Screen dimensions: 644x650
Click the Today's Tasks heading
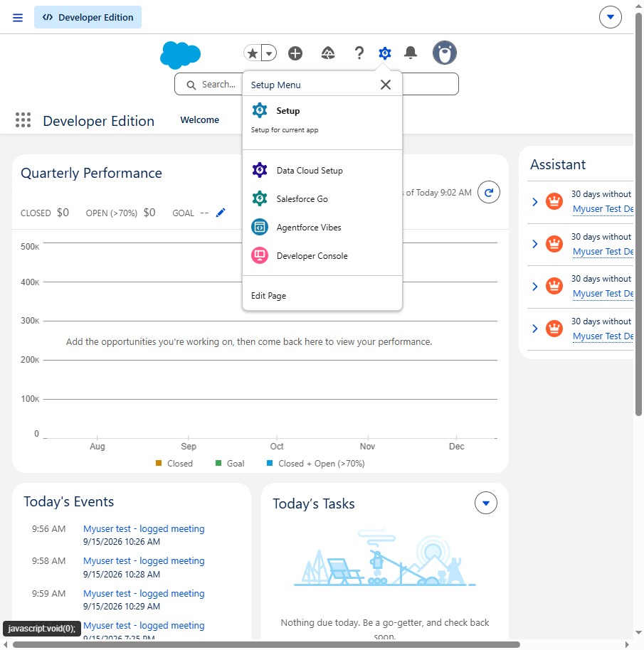(314, 504)
